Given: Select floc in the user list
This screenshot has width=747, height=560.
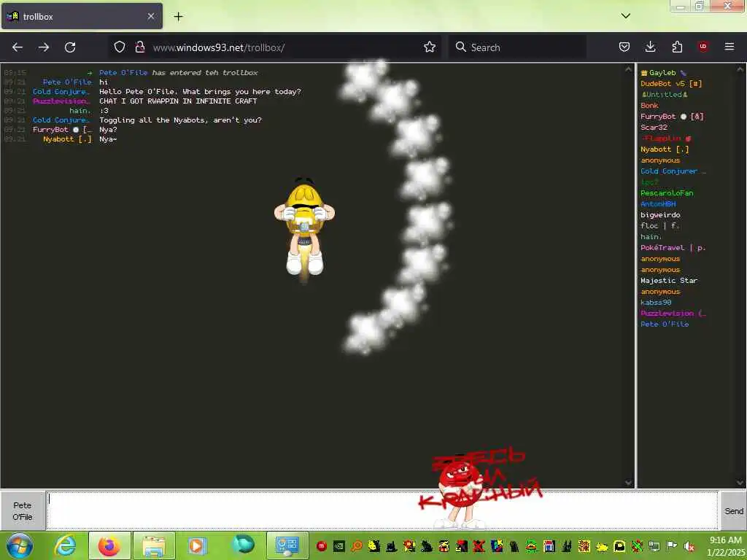Looking at the screenshot, I should (x=659, y=226).
